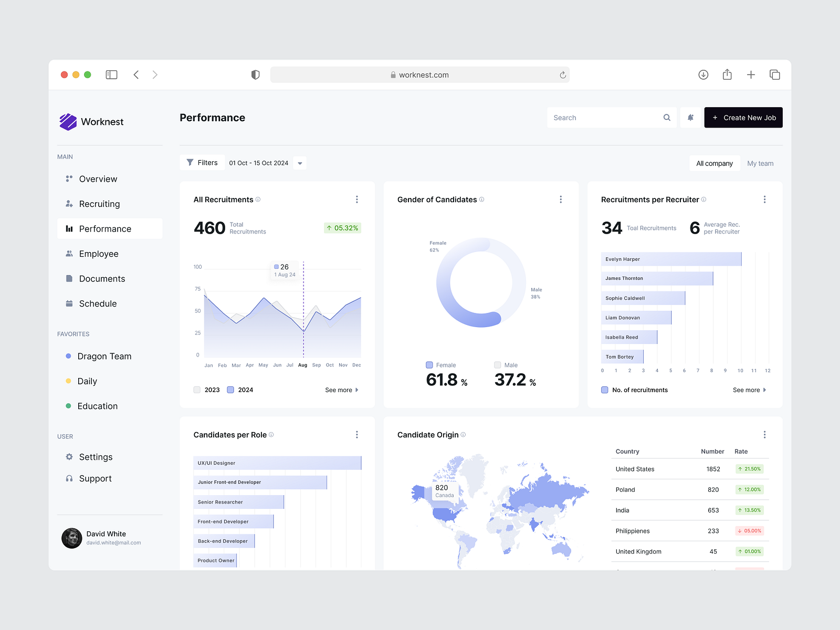Open the privacy shield icon

click(256, 75)
